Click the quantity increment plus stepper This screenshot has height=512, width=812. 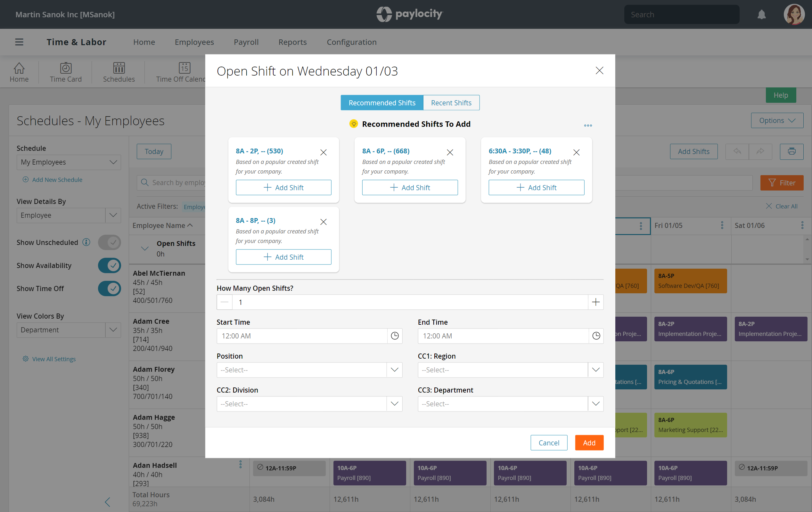point(596,302)
